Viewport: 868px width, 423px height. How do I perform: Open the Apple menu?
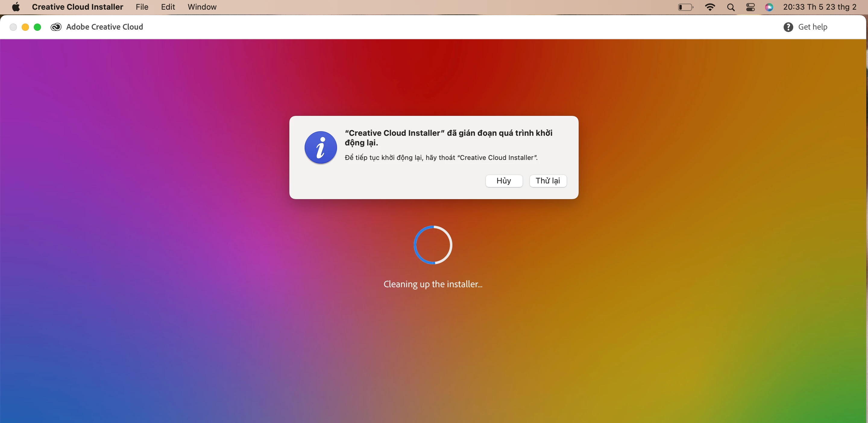tap(16, 7)
